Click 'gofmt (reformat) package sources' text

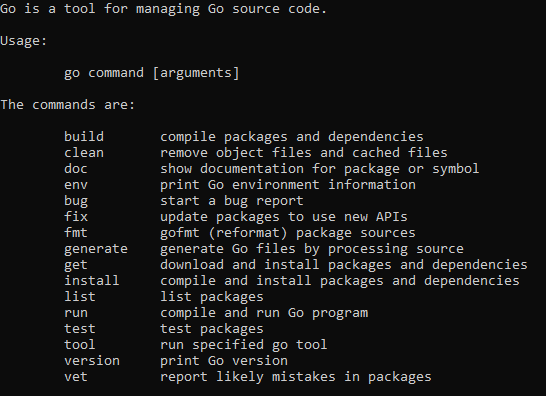tap(288, 233)
